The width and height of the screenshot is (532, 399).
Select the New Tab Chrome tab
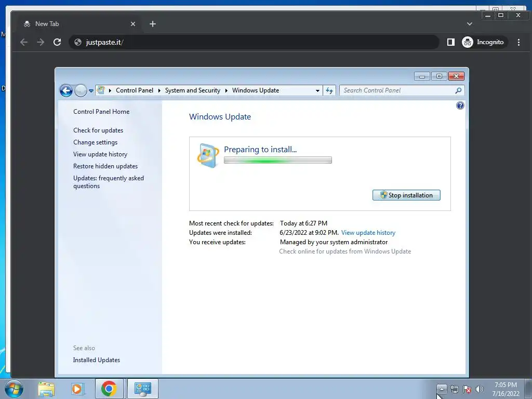point(78,24)
